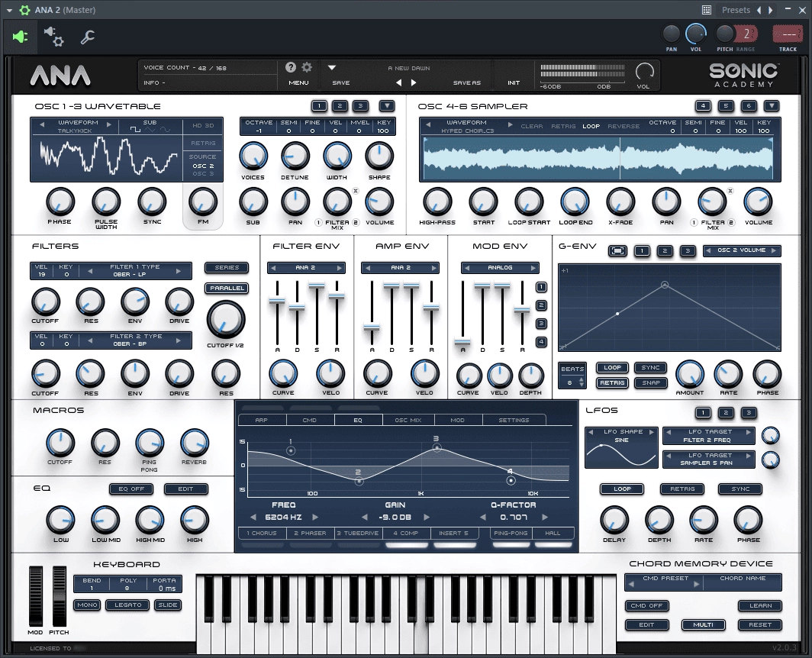Click the next waveform arrow for OSC 1
The image size is (812, 658).
click(108, 124)
